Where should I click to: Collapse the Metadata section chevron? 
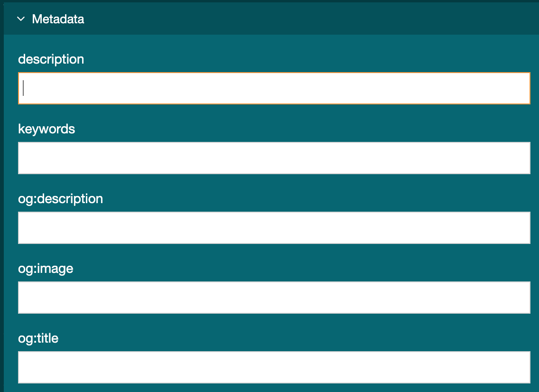pyautogui.click(x=20, y=19)
